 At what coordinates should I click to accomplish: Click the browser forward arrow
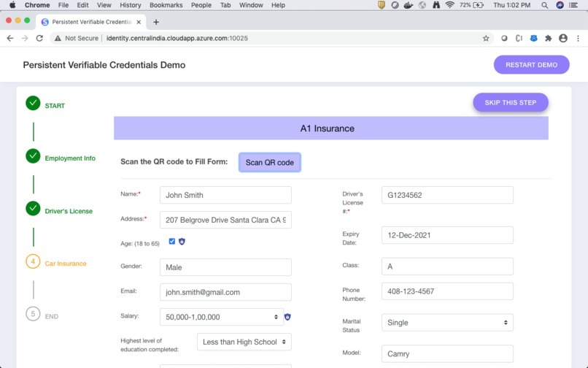(x=25, y=38)
